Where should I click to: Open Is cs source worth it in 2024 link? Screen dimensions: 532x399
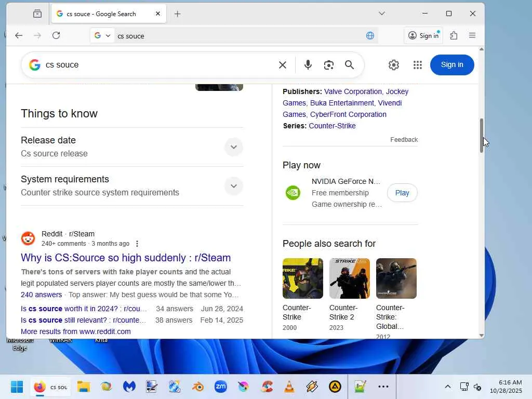[84, 309]
